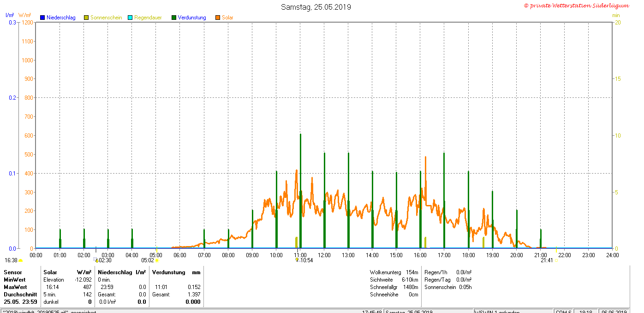Click the 00:00 label on time axis
Viewport: 644px width, 313px height.
[36, 255]
